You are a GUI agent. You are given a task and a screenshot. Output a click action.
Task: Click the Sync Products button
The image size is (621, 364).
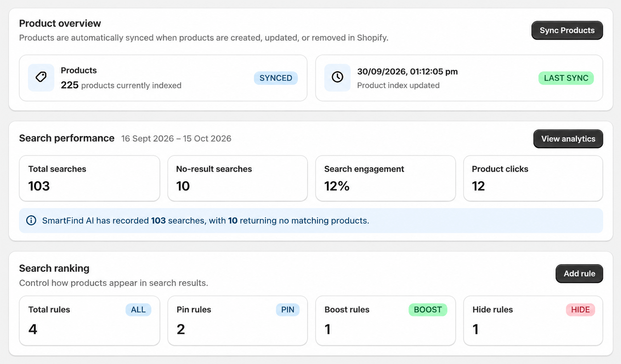(567, 30)
